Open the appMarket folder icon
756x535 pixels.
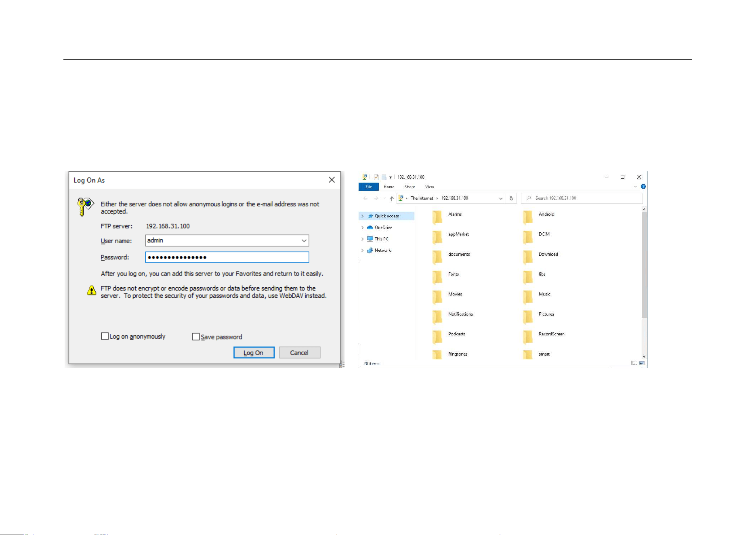(x=437, y=237)
